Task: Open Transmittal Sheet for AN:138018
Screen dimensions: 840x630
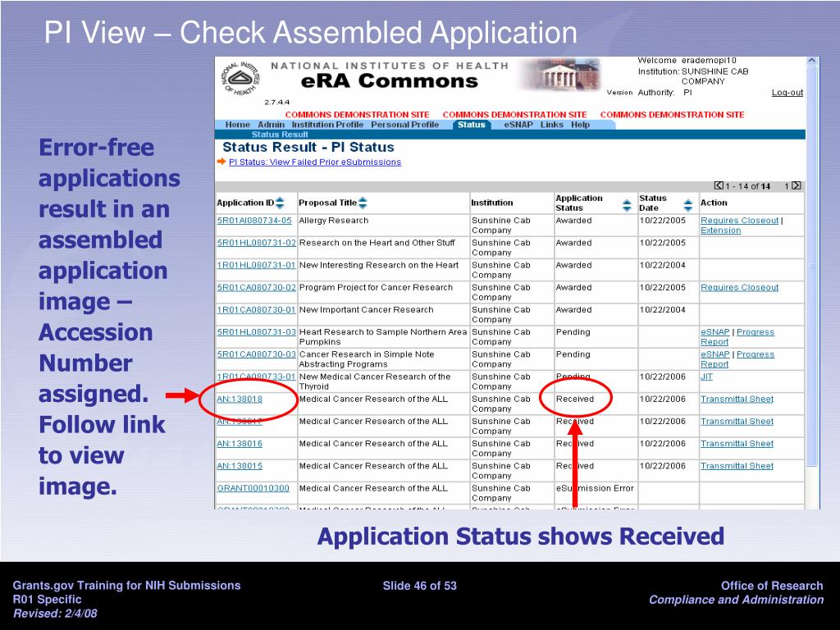Action: tap(737, 399)
